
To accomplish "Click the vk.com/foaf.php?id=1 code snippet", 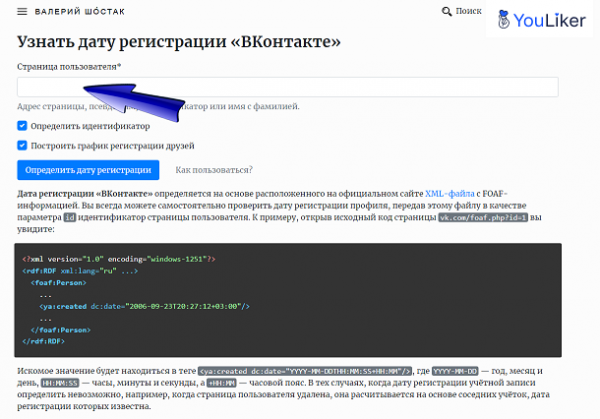I will pyautogui.click(x=483, y=217).
